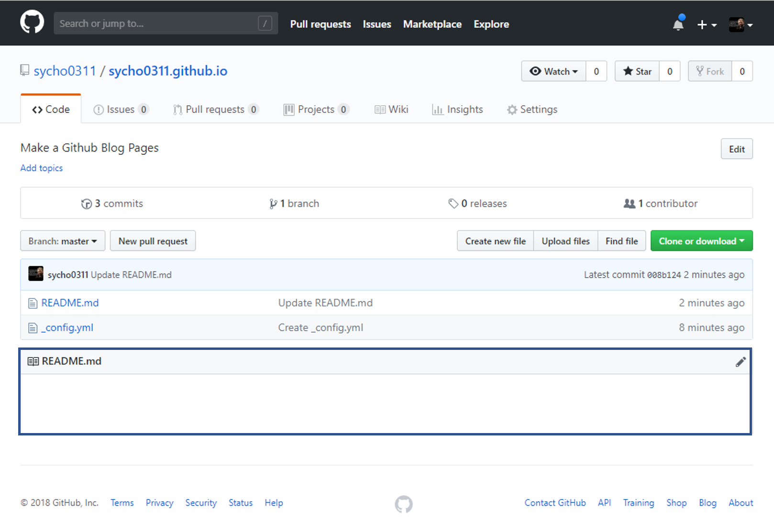Open the Security footer link
Image resolution: width=774 pixels, height=532 pixels.
point(201,503)
